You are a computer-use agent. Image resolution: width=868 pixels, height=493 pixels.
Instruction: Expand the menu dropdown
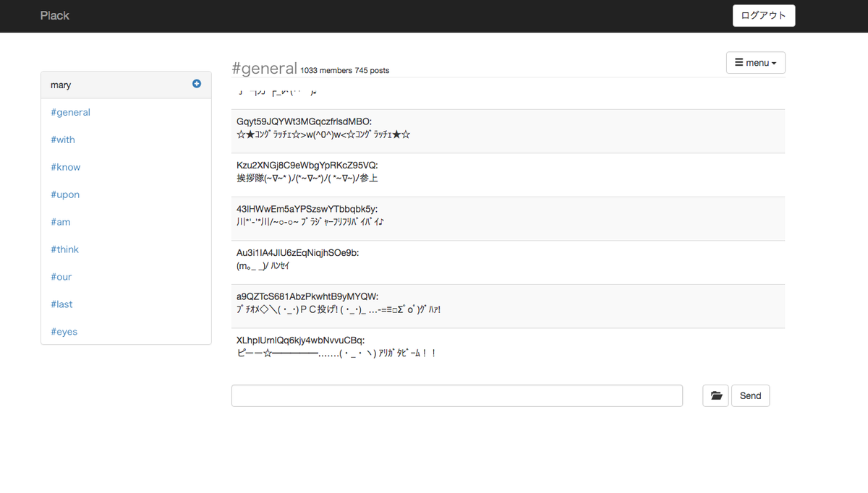tap(755, 63)
